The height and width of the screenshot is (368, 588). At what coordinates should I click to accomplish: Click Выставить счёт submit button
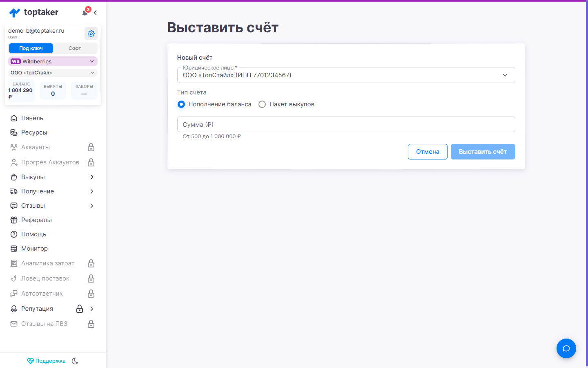click(x=483, y=152)
